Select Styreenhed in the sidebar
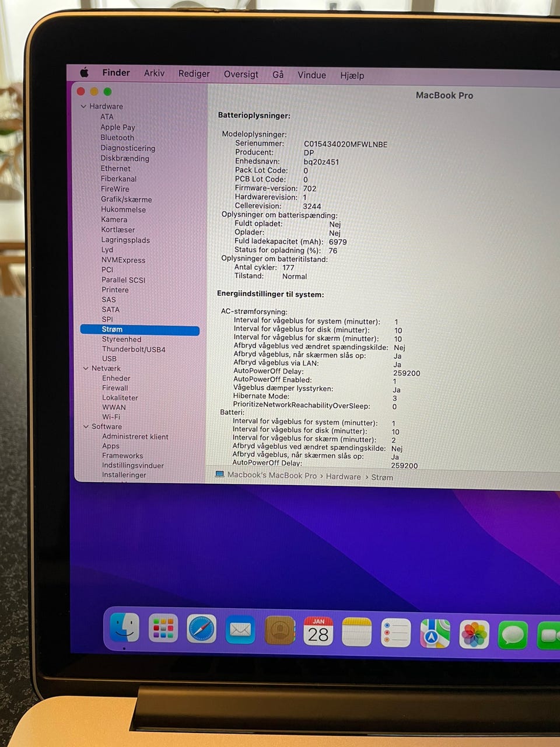This screenshot has height=747, width=560. 121,339
